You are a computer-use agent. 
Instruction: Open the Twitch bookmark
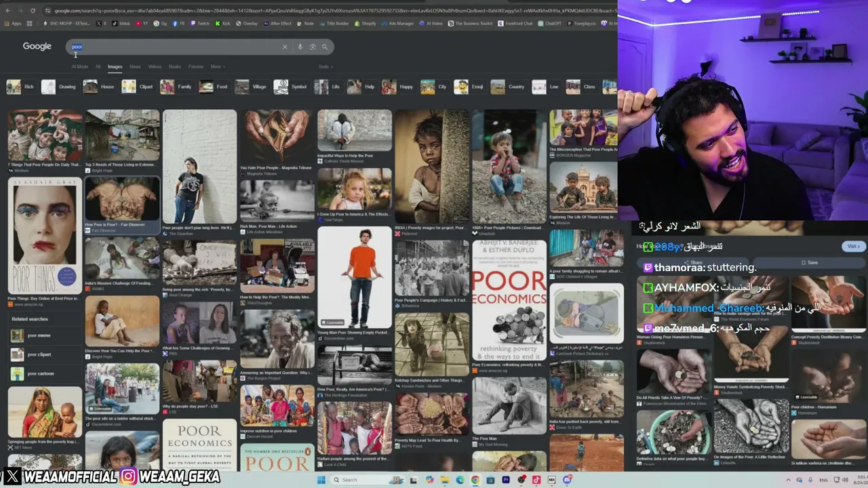200,23
